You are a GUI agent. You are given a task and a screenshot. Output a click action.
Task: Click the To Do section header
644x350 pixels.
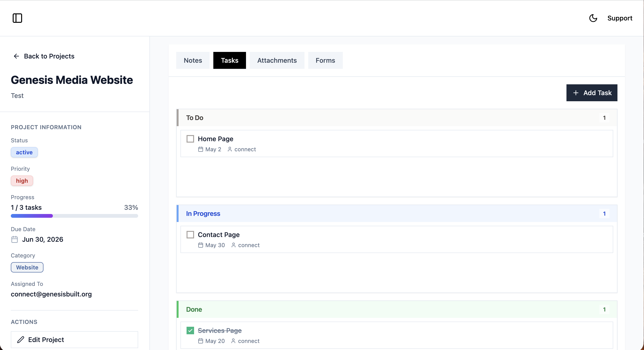click(397, 118)
